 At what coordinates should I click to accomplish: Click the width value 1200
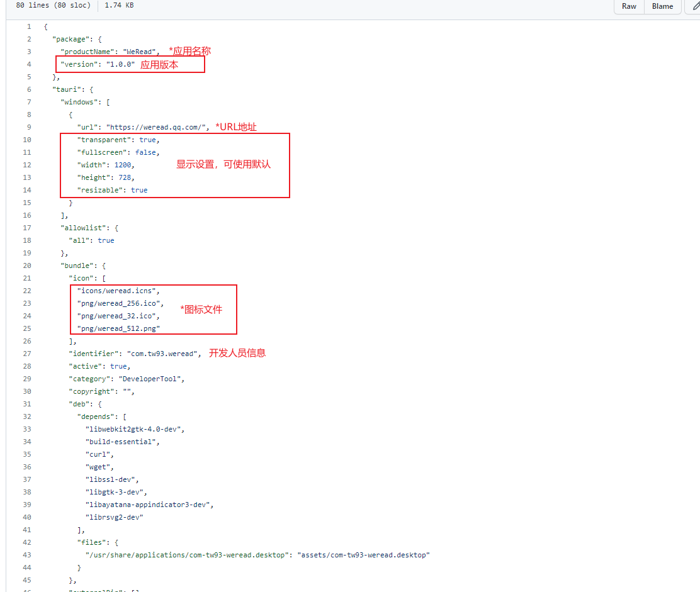[123, 165]
